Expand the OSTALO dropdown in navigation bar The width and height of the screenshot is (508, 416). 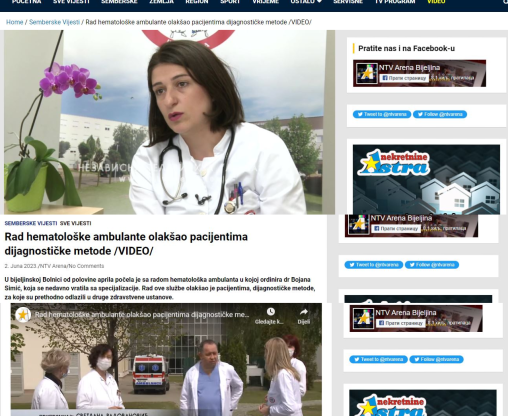click(x=306, y=2)
